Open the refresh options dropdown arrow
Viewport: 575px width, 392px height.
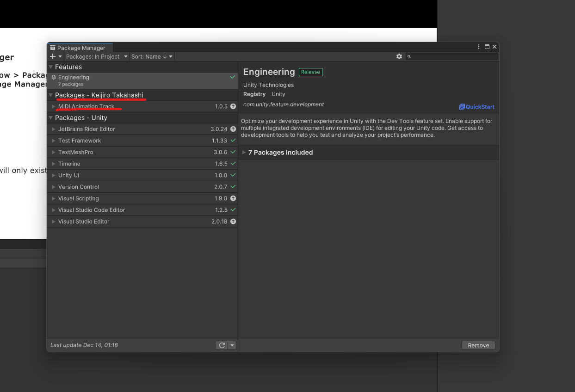tap(232, 345)
